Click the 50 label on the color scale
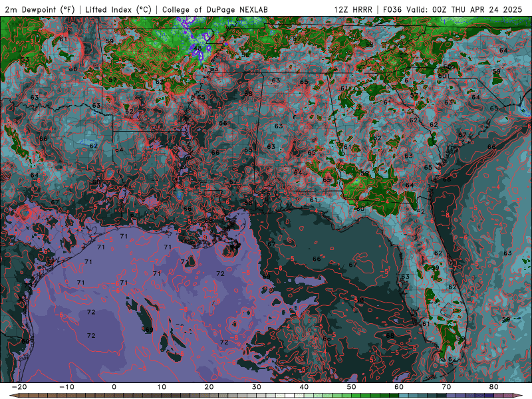 pos(352,387)
